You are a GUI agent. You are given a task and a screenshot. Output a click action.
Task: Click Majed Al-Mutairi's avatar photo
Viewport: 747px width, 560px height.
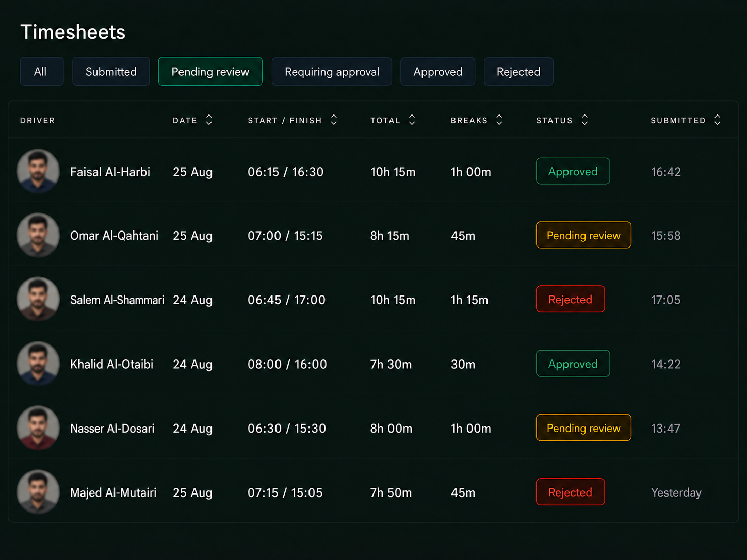click(38, 492)
